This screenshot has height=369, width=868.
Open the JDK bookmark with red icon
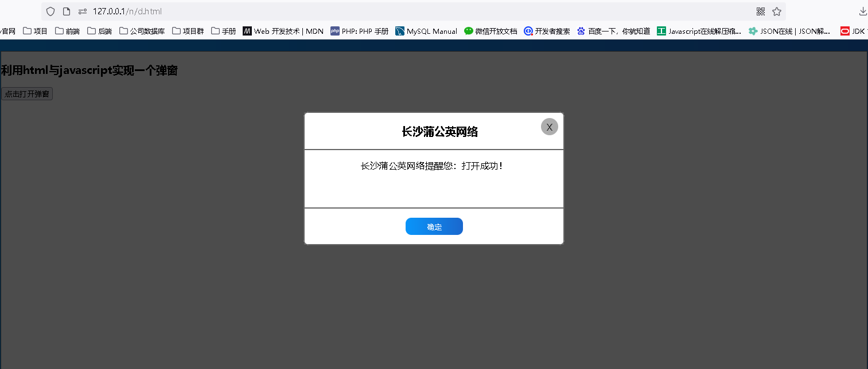854,31
